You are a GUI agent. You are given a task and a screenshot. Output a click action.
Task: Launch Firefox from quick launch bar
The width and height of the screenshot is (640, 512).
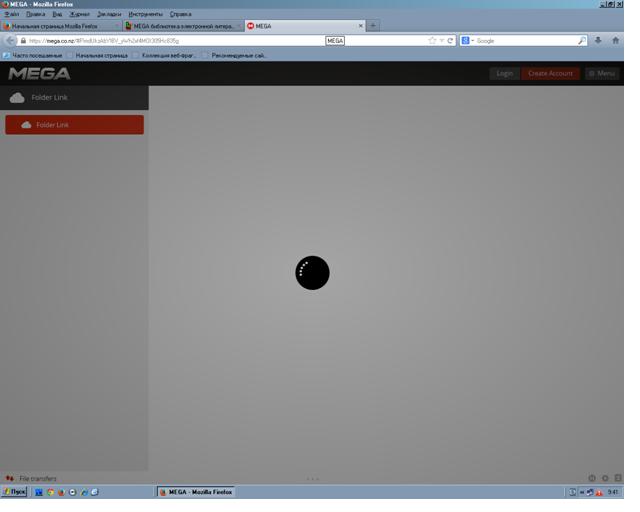click(x=61, y=492)
